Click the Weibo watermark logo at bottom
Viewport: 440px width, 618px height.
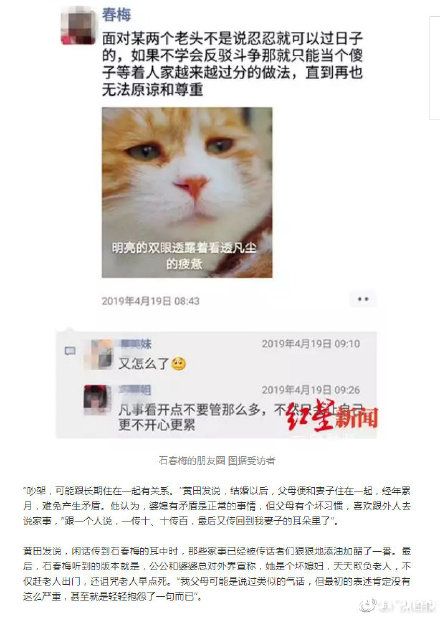coord(393,606)
